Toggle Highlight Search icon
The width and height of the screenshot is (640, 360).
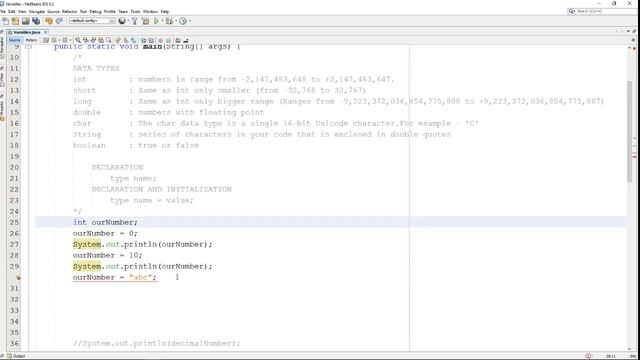tap(101, 40)
